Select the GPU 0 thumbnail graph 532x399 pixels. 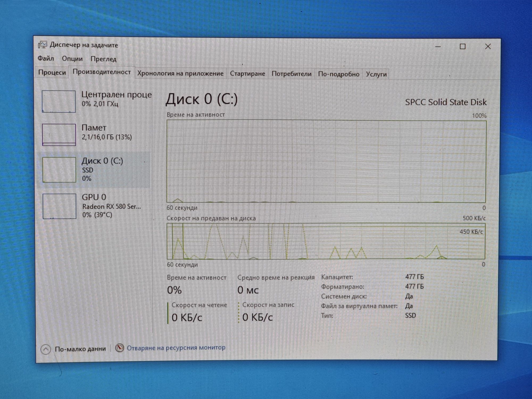pyautogui.click(x=59, y=206)
